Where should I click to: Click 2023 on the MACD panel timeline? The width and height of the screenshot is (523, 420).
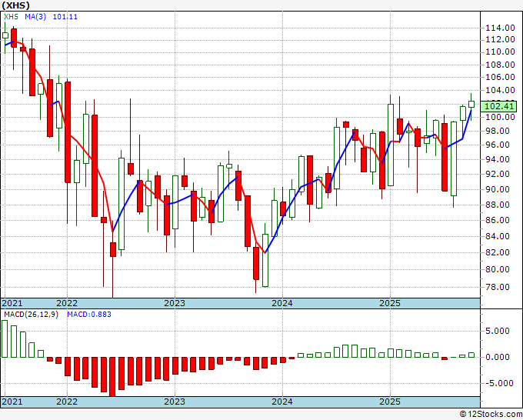pyautogui.click(x=175, y=402)
